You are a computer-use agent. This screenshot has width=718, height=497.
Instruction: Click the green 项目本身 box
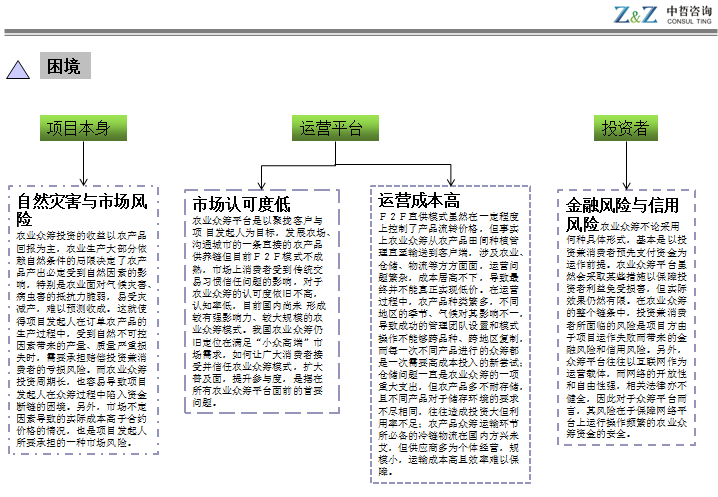(x=83, y=129)
